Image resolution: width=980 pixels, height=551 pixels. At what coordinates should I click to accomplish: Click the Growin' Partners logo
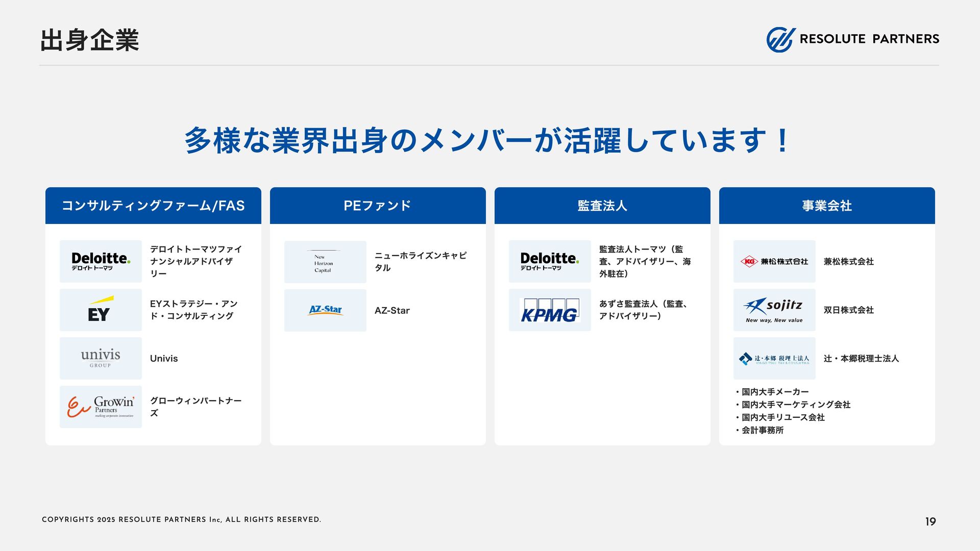(101, 407)
